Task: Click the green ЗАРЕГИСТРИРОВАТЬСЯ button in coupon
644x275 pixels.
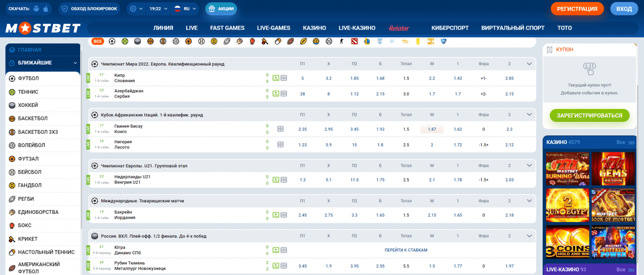Action: pyautogui.click(x=590, y=115)
